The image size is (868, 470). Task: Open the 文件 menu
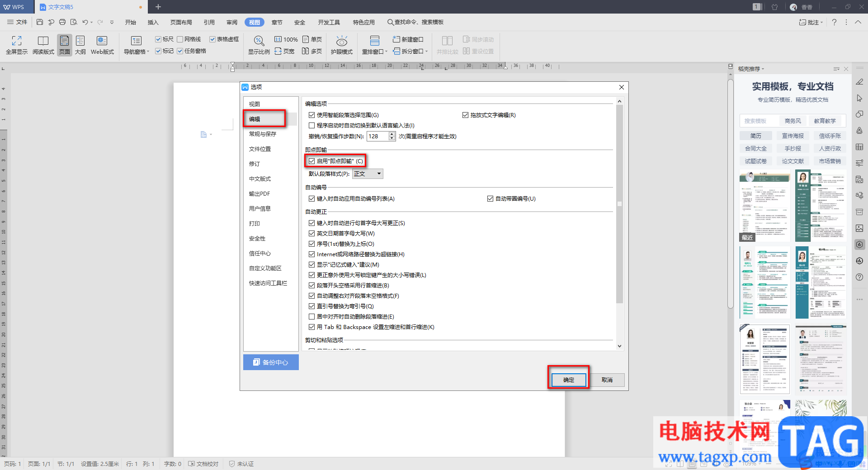click(x=17, y=22)
